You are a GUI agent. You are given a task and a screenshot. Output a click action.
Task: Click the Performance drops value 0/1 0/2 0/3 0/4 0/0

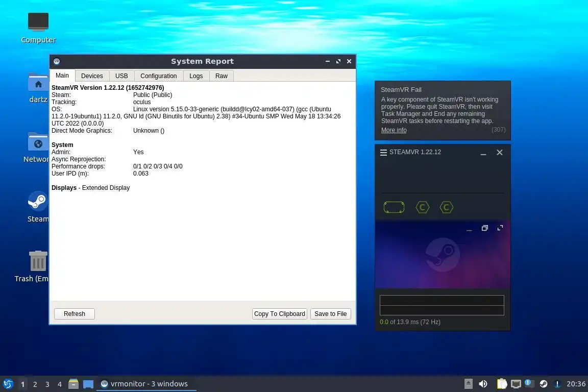tap(158, 166)
